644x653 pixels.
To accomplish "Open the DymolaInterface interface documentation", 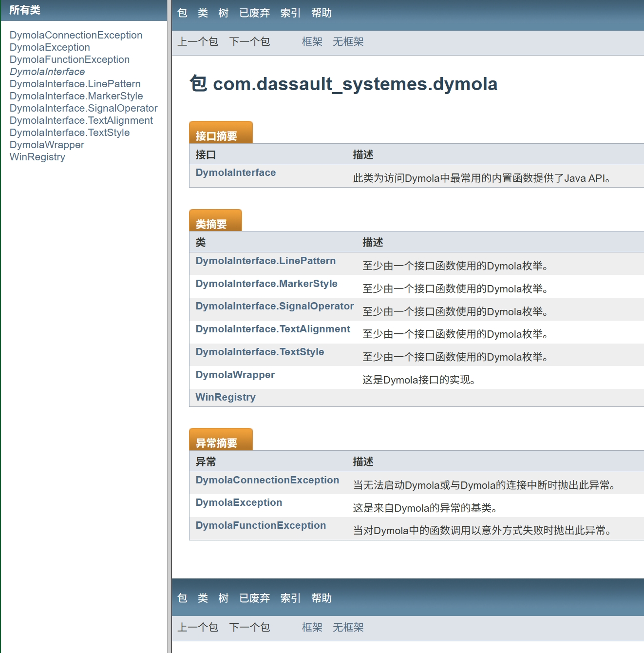I will [235, 173].
